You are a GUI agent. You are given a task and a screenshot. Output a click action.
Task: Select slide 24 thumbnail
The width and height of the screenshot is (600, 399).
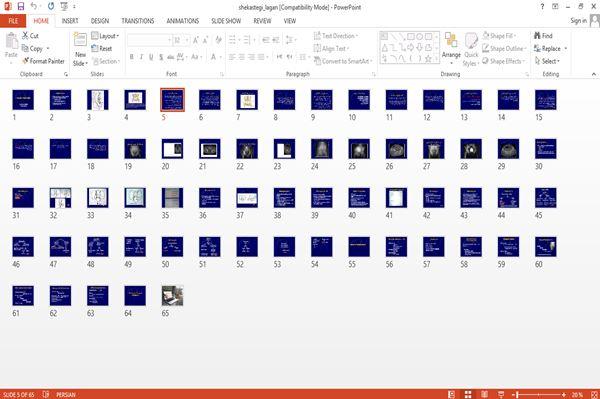[321, 149]
